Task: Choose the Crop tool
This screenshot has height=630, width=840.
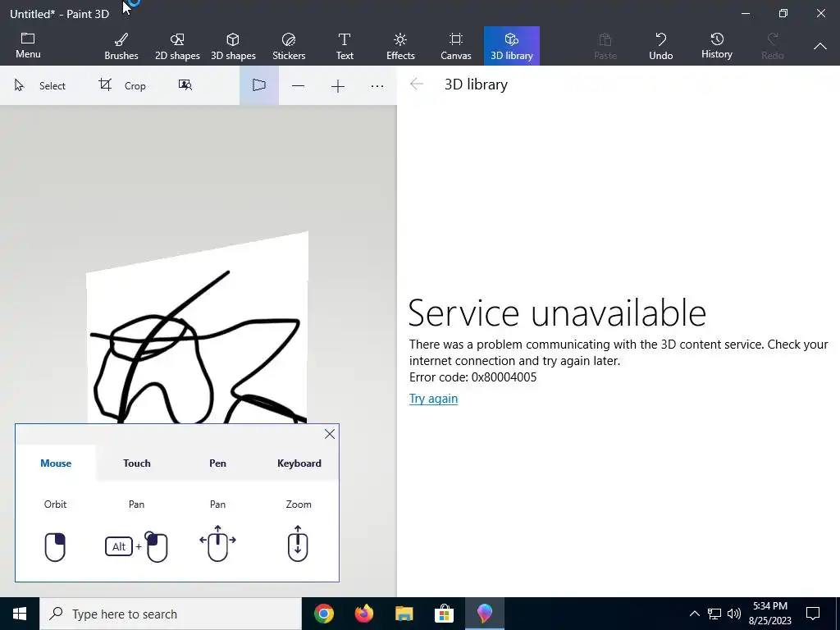Action: 122,85
